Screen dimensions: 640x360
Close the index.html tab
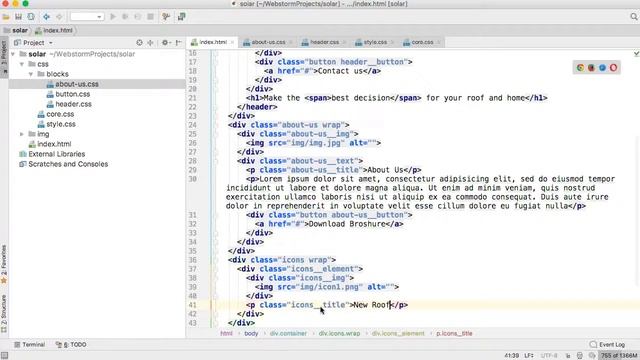pos(232,42)
